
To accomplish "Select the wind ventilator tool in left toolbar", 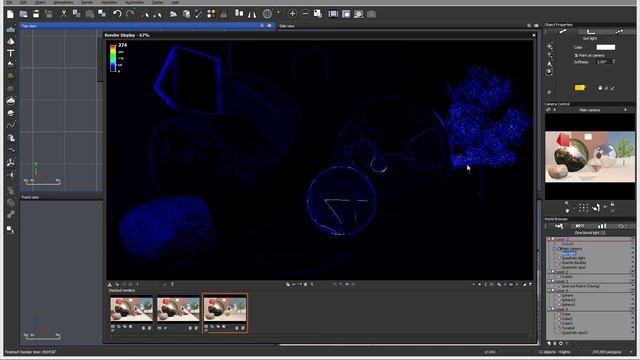I will click(11, 162).
